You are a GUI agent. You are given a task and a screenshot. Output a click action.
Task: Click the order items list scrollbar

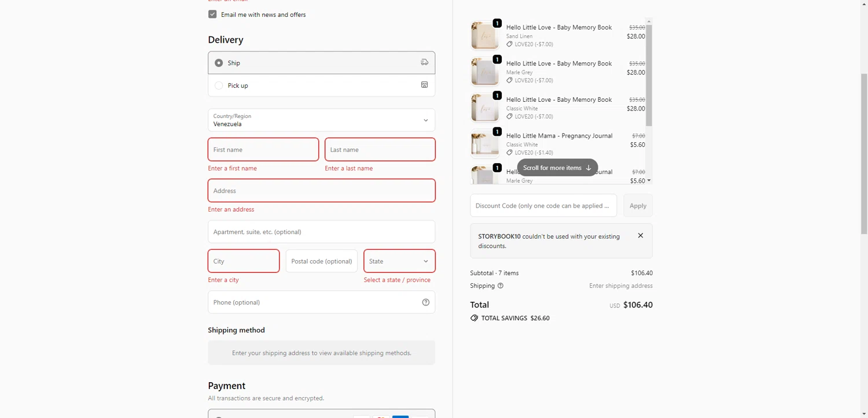click(649, 75)
